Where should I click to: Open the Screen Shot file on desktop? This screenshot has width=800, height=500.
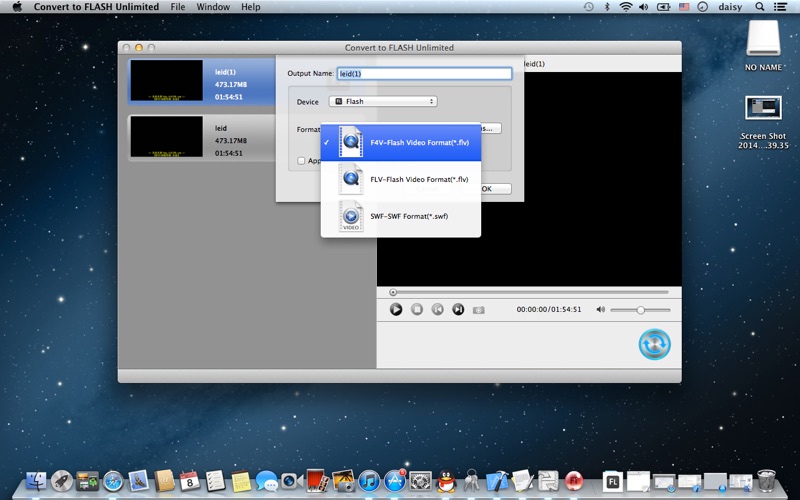pyautogui.click(x=763, y=108)
